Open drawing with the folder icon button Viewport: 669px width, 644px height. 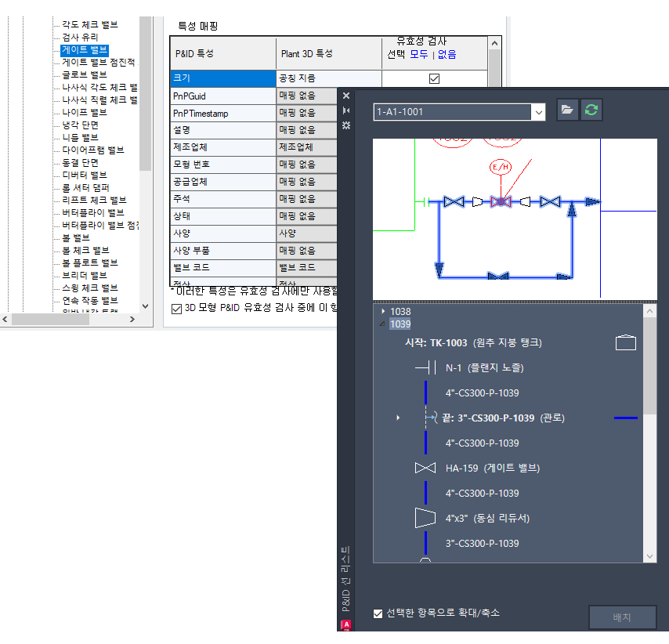coord(567,110)
